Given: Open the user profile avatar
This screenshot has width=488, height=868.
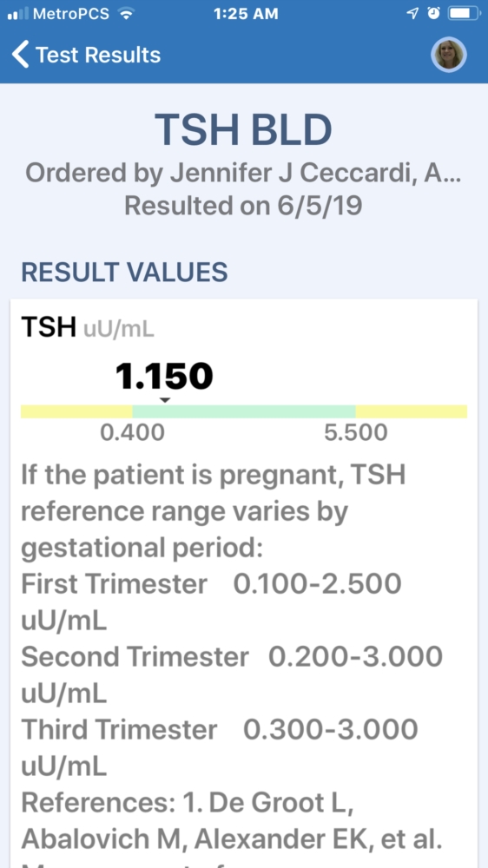Looking at the screenshot, I should point(449,55).
